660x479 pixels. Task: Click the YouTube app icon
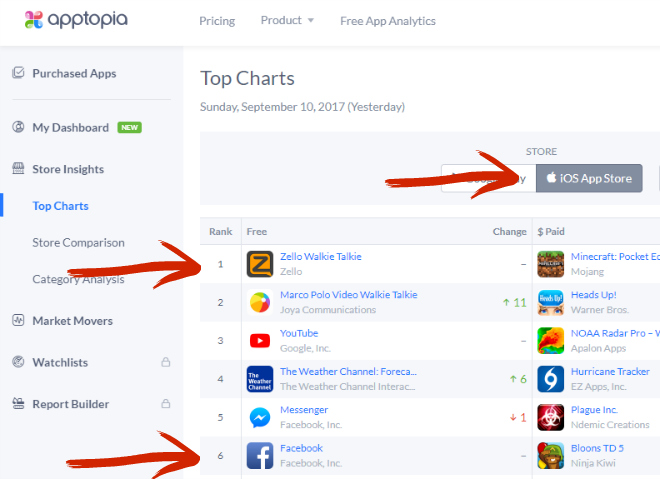pyautogui.click(x=260, y=340)
